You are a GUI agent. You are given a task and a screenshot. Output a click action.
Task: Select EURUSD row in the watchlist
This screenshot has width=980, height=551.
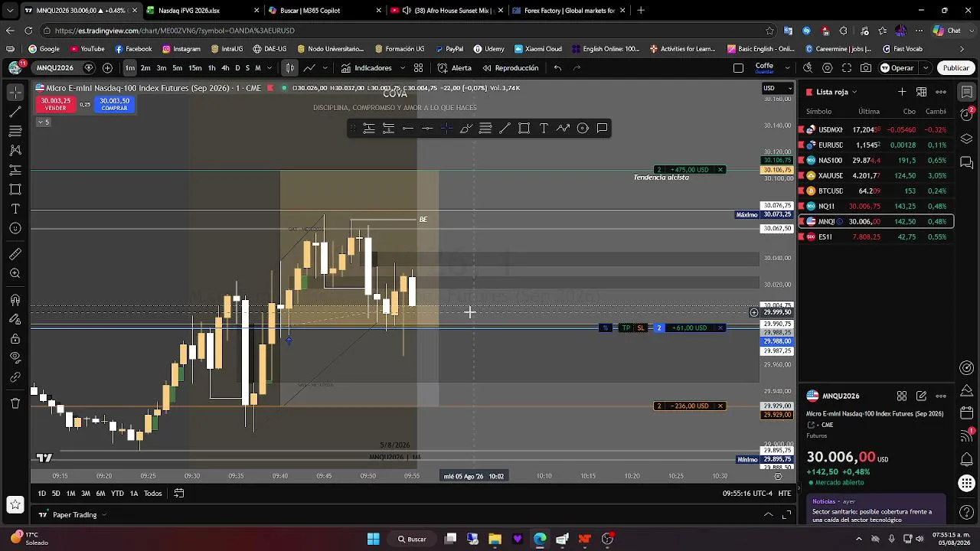tap(877, 145)
